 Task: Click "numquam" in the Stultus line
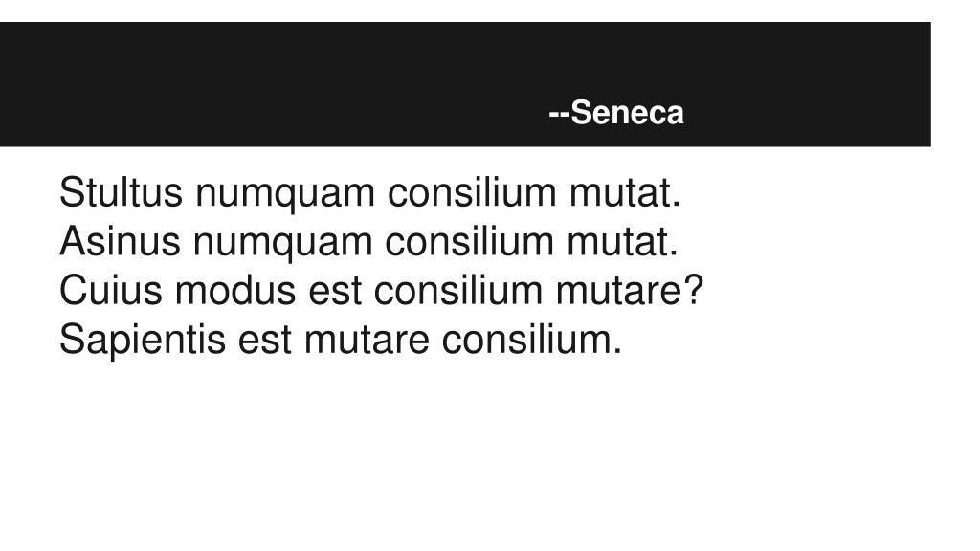(x=285, y=194)
